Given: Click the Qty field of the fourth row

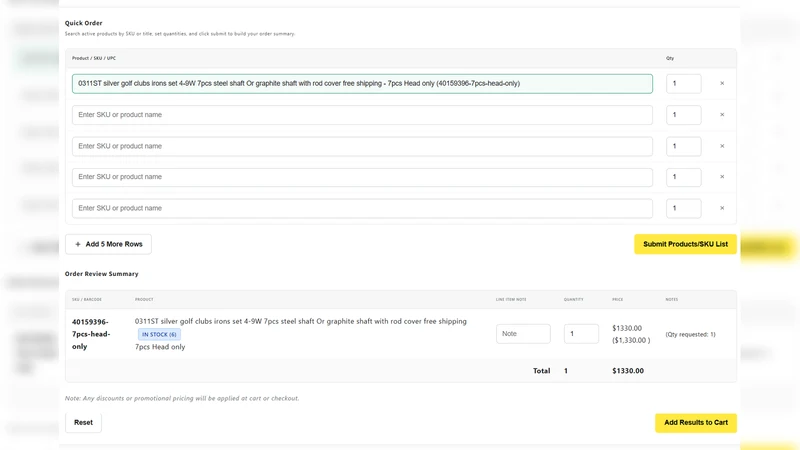Looking at the screenshot, I should [683, 177].
